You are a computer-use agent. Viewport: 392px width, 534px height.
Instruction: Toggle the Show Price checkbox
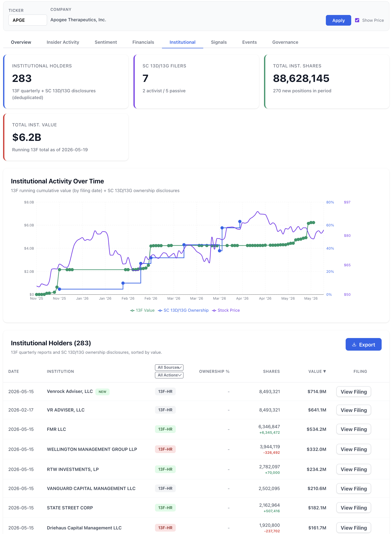(357, 20)
